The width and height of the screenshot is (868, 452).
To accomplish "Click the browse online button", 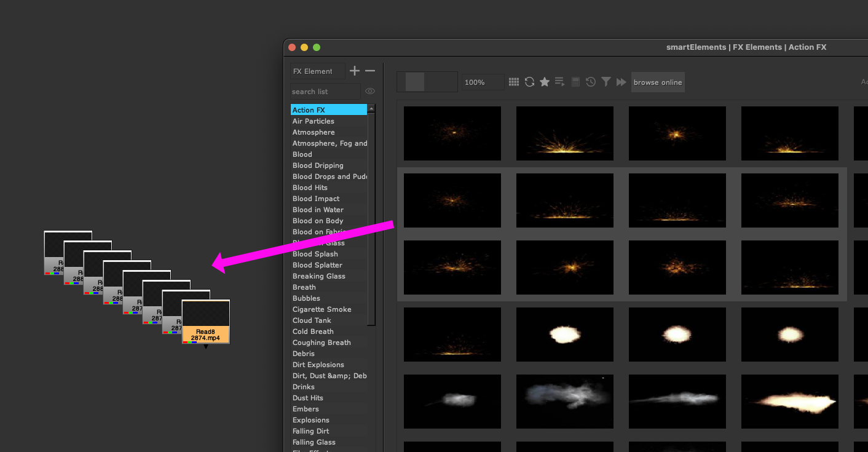I will (658, 82).
